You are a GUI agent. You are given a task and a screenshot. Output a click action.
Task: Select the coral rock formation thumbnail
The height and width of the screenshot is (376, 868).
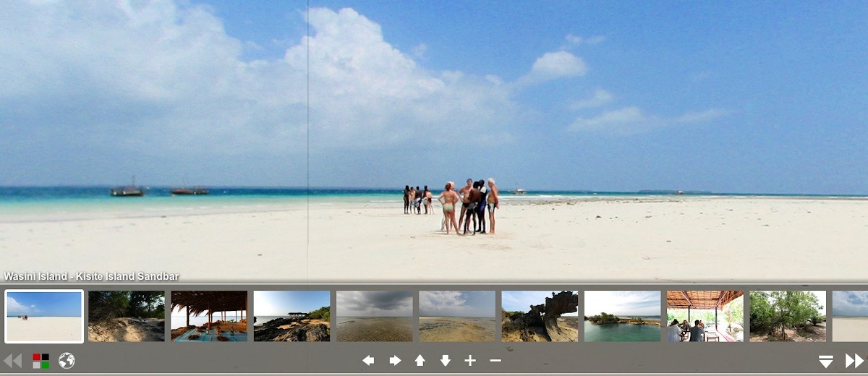coord(540,316)
